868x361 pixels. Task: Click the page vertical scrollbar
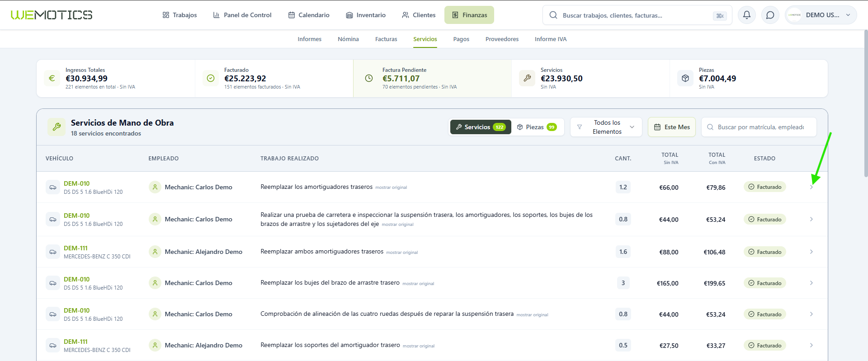pos(866,104)
